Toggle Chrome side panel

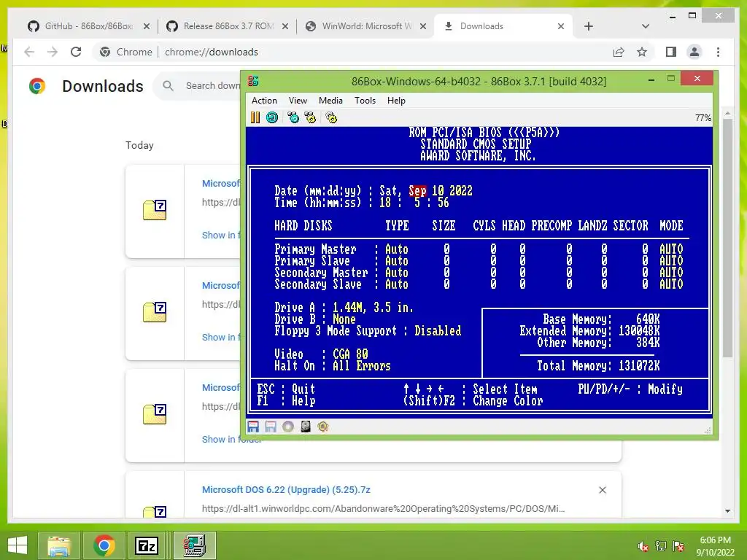pos(671,52)
